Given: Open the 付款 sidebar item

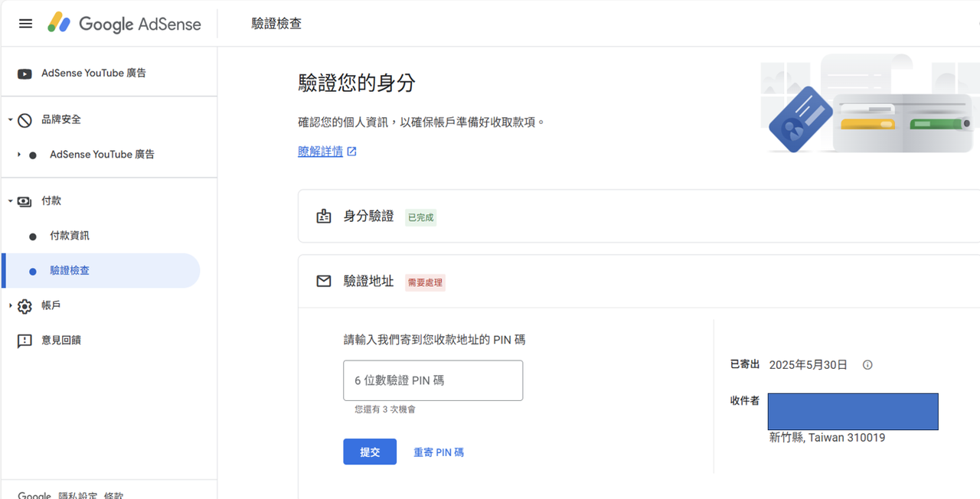Looking at the screenshot, I should pos(51,201).
